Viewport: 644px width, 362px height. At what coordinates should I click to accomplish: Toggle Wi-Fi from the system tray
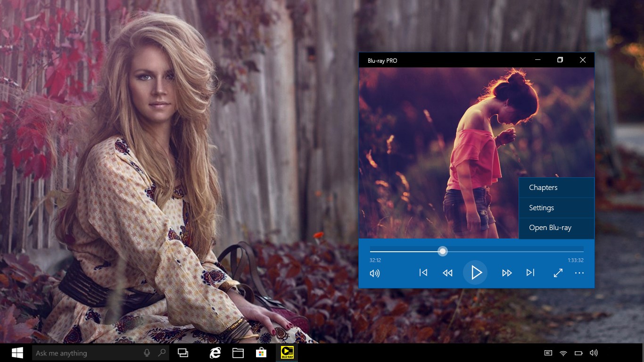coord(562,353)
